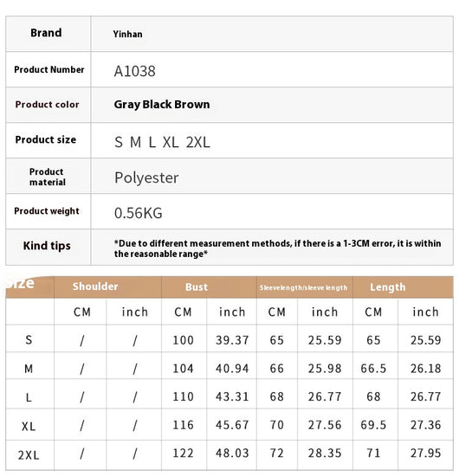Click the Polyester material value
459x476 pixels.
tap(146, 177)
